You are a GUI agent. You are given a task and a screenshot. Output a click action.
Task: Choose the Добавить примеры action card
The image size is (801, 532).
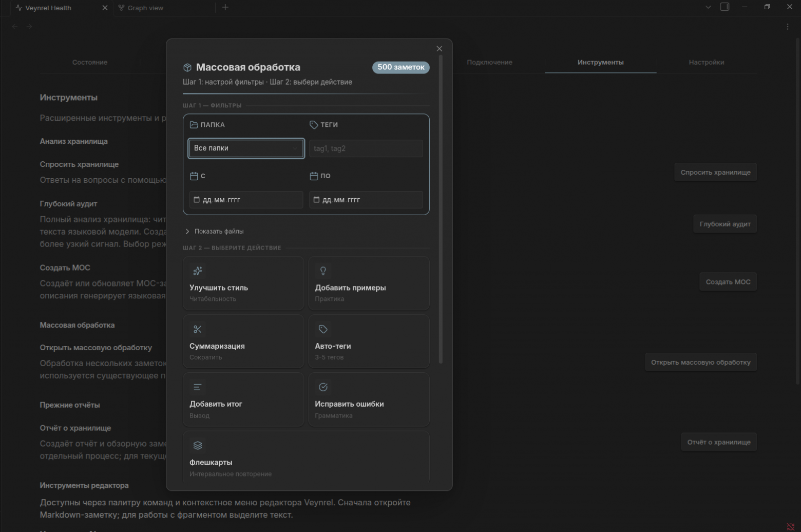click(x=369, y=283)
